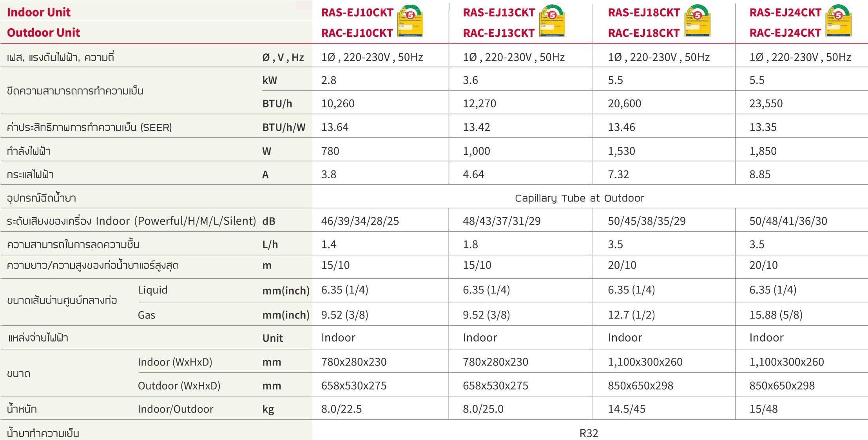Click the power supply Unit label
868x440 pixels.
272,339
